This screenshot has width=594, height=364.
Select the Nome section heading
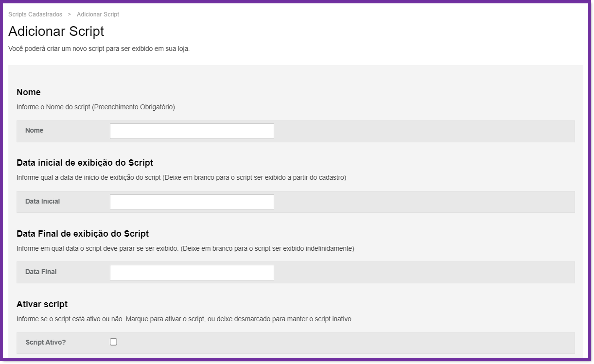coord(28,92)
